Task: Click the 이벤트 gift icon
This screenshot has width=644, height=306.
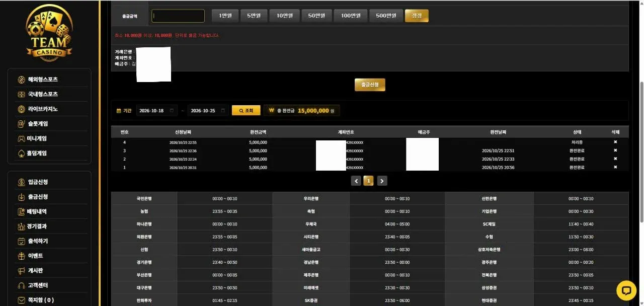Action: [x=21, y=256]
